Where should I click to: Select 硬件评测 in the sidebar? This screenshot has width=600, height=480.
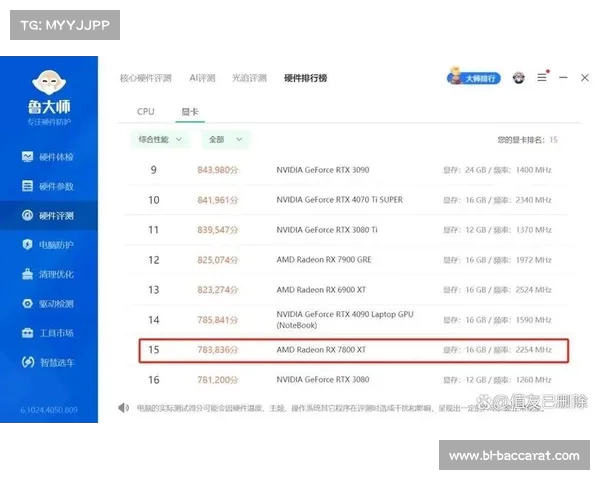48,216
